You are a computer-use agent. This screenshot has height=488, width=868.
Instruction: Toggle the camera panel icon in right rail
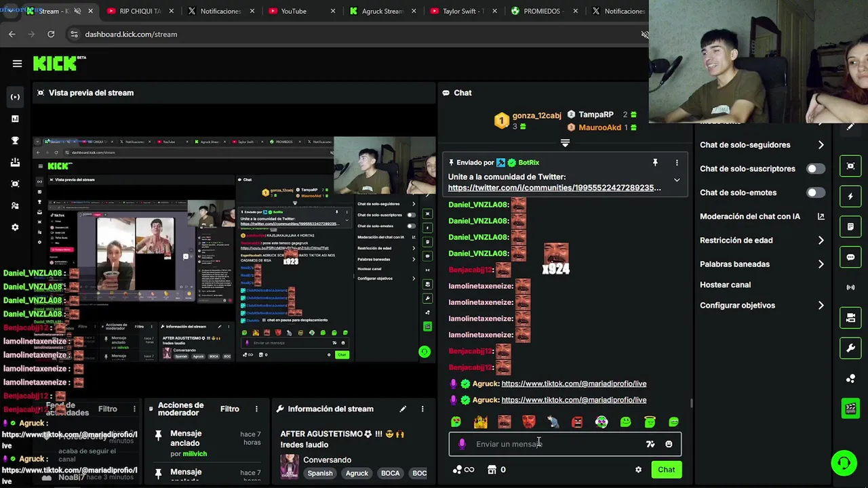pos(850,318)
